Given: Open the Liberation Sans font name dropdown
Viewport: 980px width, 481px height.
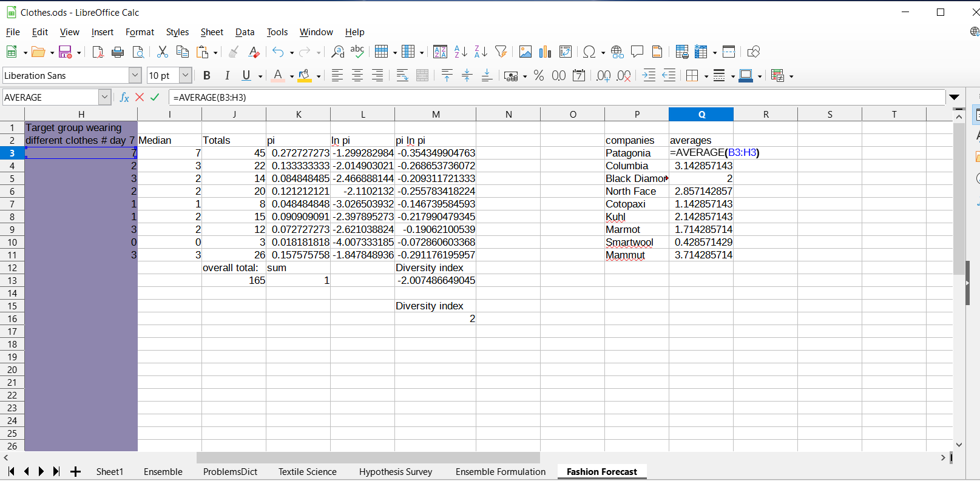Looking at the screenshot, I should [x=135, y=75].
